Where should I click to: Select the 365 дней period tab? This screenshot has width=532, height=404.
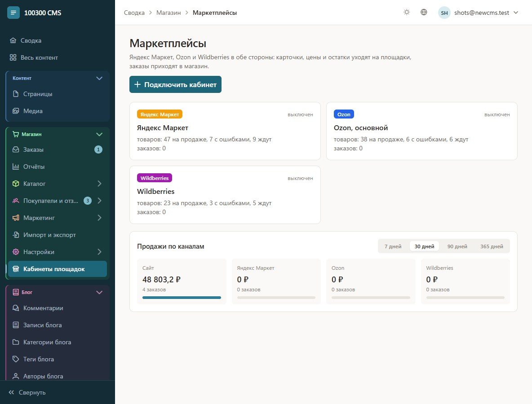(x=492, y=246)
